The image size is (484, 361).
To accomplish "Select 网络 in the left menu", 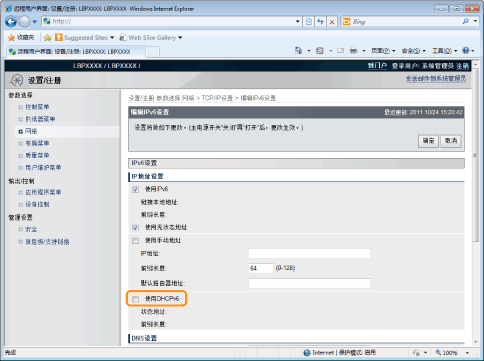I will 31,131.
